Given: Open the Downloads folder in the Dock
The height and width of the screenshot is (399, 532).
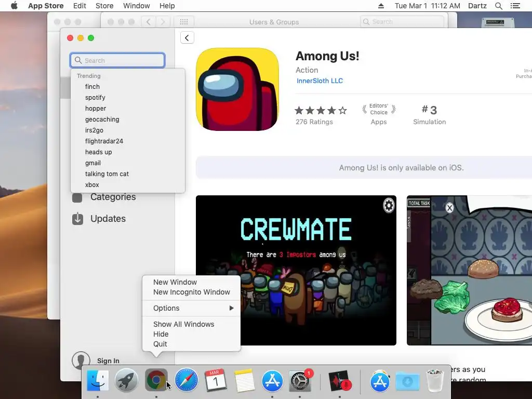Looking at the screenshot, I should click(x=407, y=381).
